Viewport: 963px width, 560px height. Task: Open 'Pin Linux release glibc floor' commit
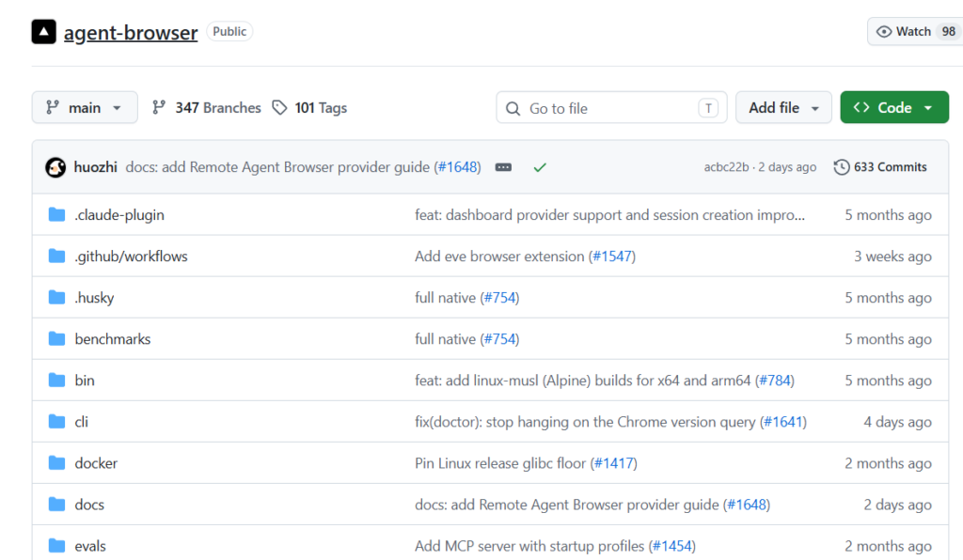500,463
